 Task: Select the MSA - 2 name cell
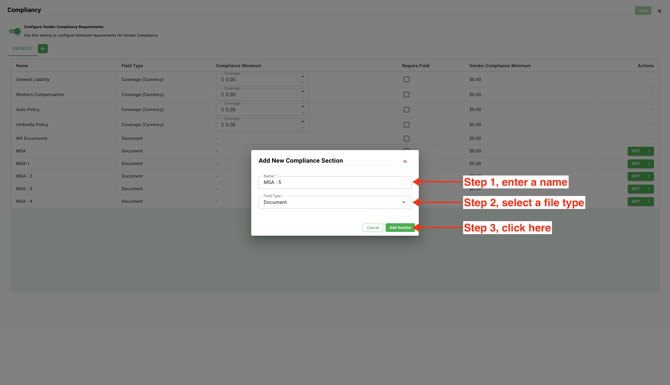(x=24, y=176)
